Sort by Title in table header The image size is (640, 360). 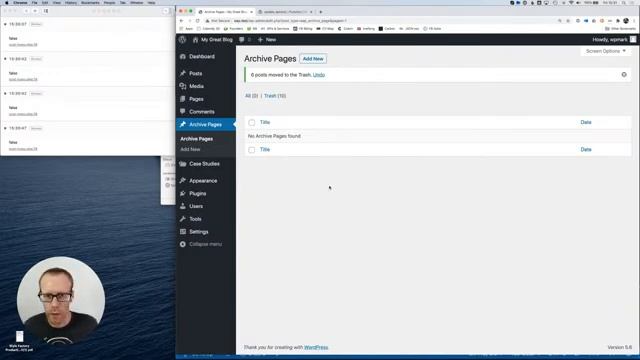265,122
